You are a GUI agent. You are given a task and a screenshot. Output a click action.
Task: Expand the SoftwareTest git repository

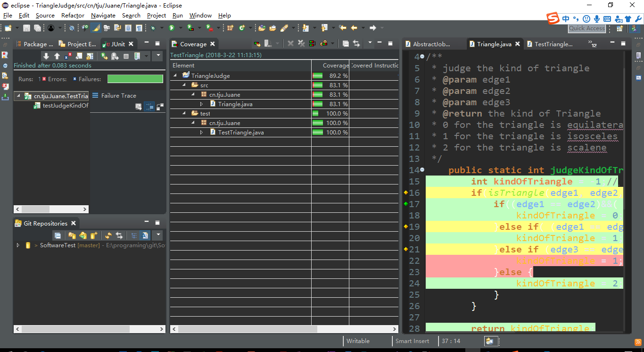tap(18, 245)
